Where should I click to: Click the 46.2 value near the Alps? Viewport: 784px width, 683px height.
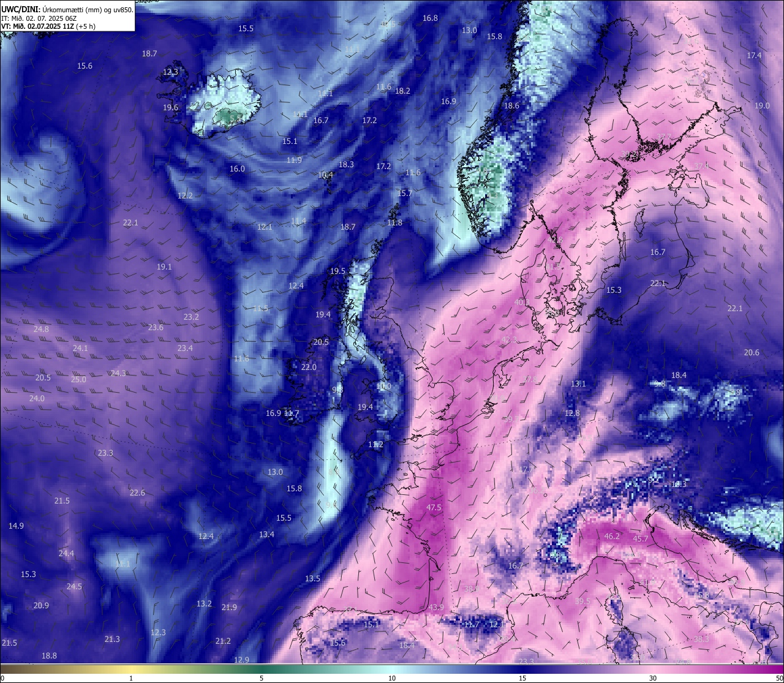612,537
